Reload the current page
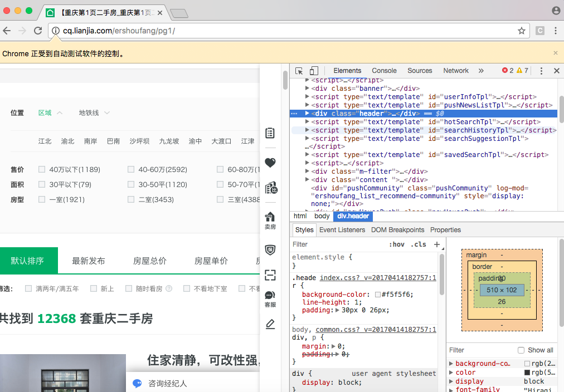 [x=38, y=31]
